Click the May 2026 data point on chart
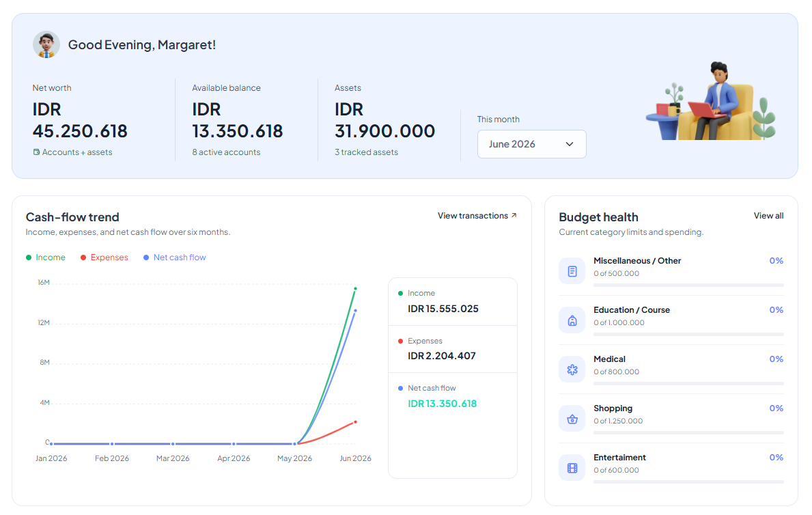This screenshot has height=515, width=812. [x=294, y=444]
